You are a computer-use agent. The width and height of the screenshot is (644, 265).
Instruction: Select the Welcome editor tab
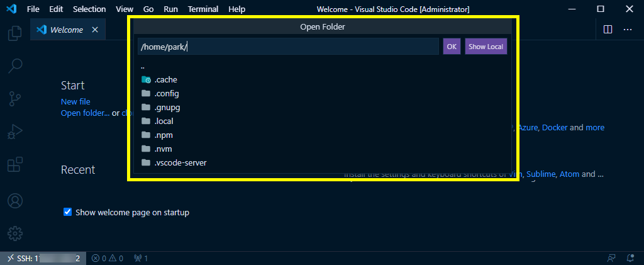click(x=68, y=30)
